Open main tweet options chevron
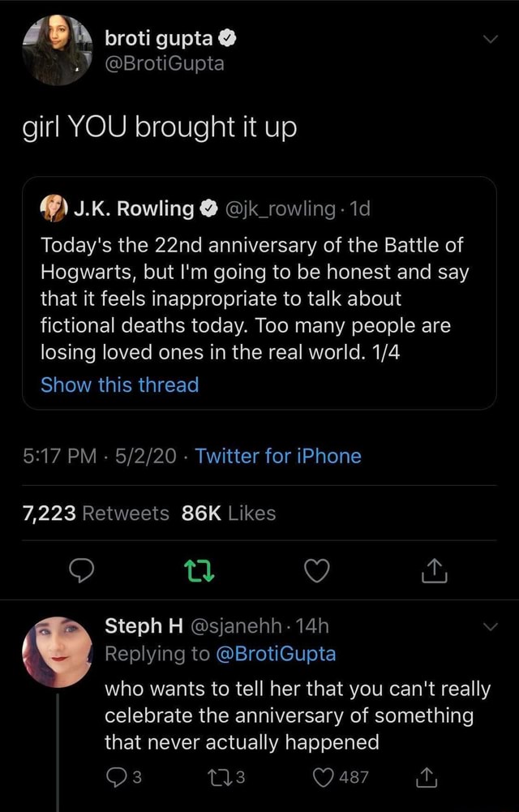This screenshot has height=812, width=519. 487,39
